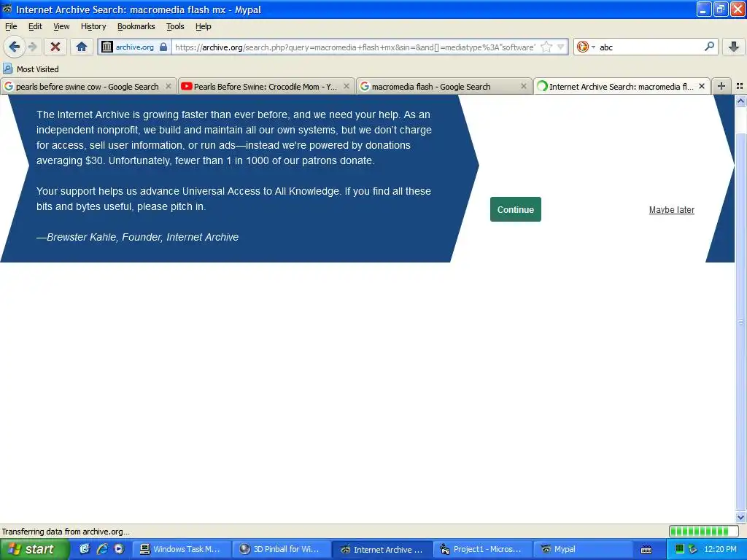Launch Internet Explorer from quick launch

[x=101, y=549]
